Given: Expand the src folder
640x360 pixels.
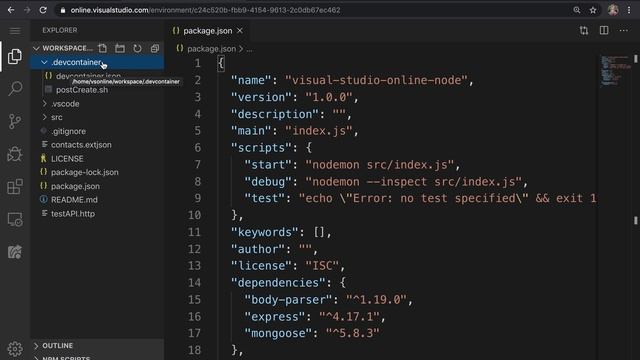Looking at the screenshot, I should (x=44, y=117).
